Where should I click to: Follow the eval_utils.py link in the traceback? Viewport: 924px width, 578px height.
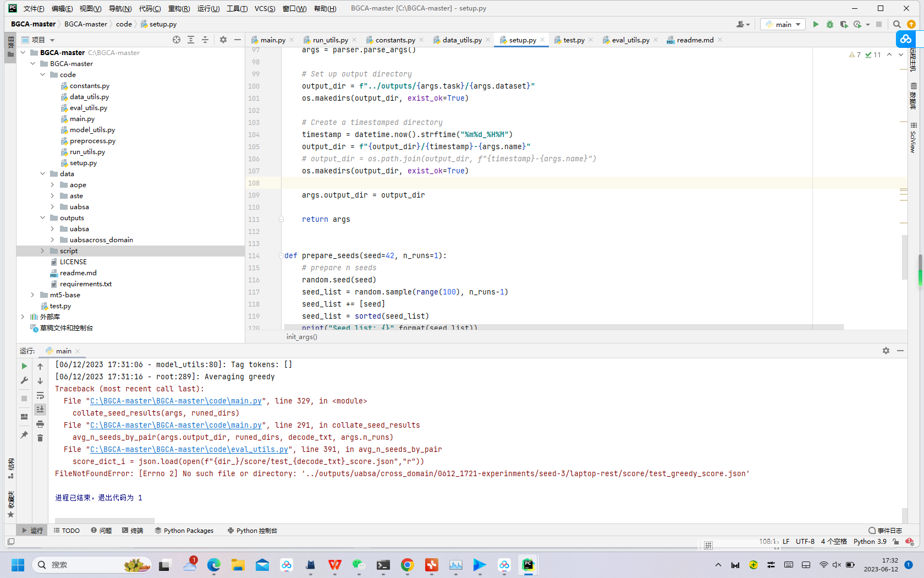point(189,449)
